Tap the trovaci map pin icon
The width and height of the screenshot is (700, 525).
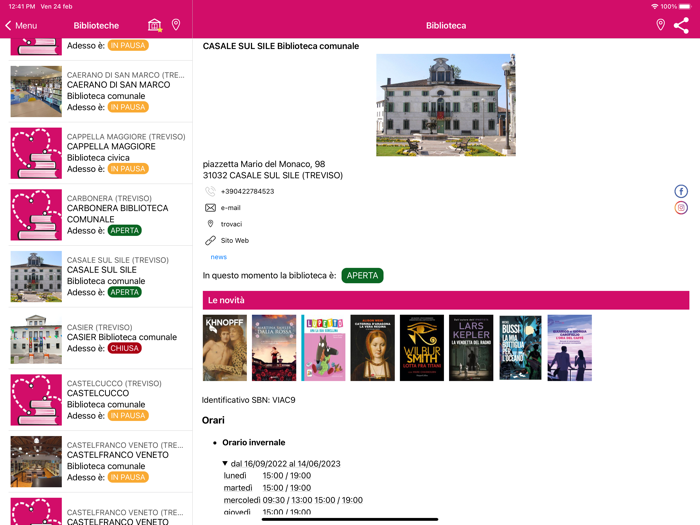(210, 224)
